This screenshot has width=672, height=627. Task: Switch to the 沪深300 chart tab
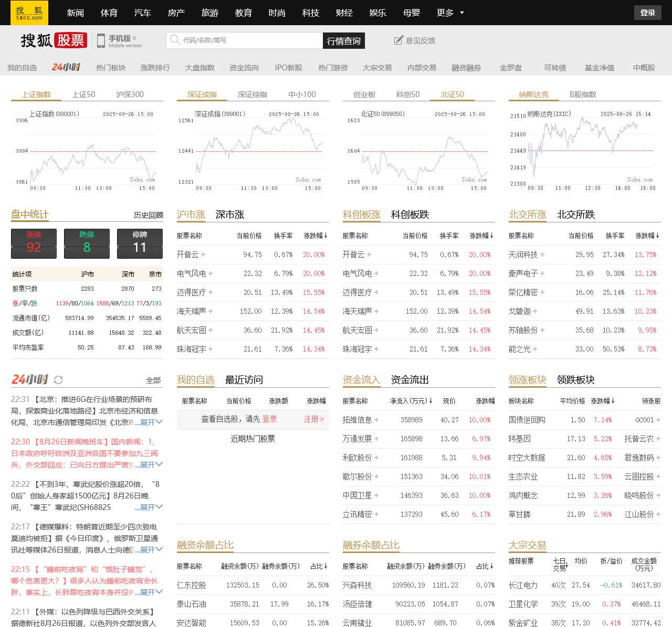(130, 94)
